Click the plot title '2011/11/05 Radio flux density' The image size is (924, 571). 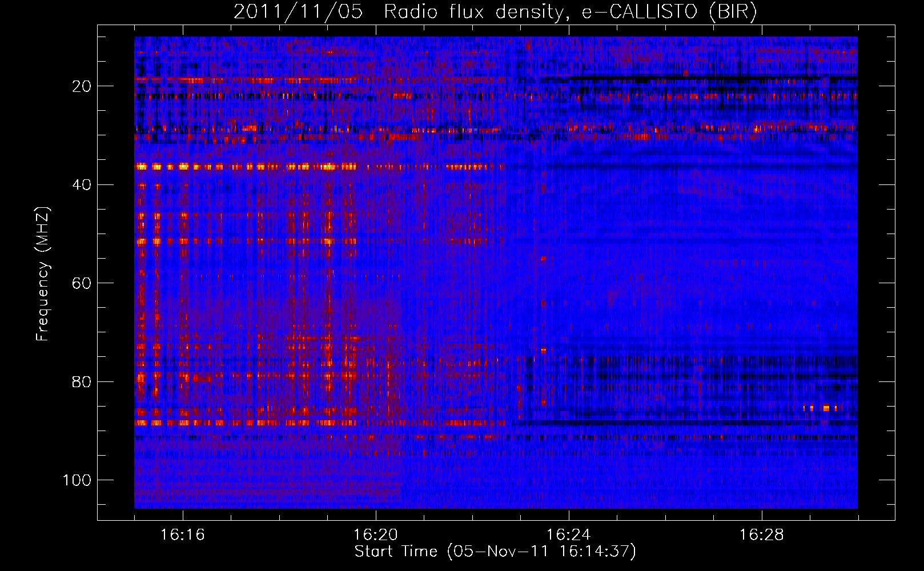(495, 12)
